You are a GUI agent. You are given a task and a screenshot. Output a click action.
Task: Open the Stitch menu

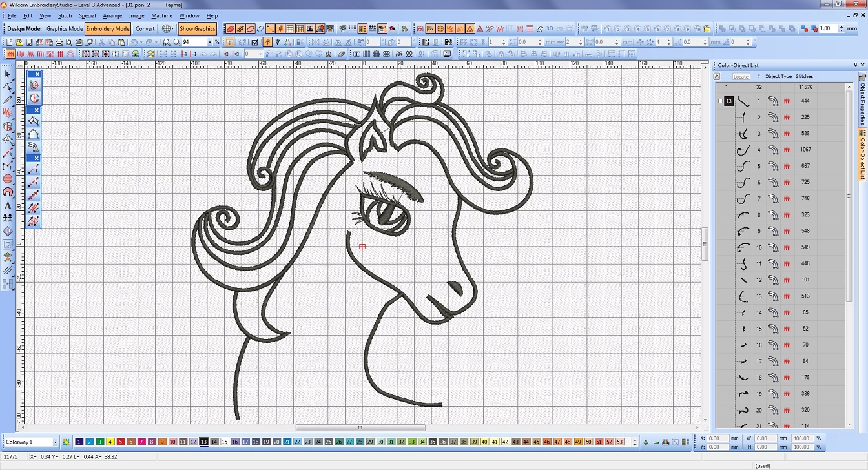pos(65,15)
